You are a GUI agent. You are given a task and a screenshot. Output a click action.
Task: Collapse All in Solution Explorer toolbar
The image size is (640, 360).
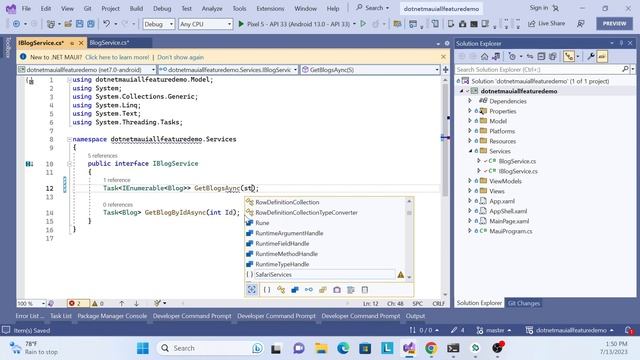541,56
